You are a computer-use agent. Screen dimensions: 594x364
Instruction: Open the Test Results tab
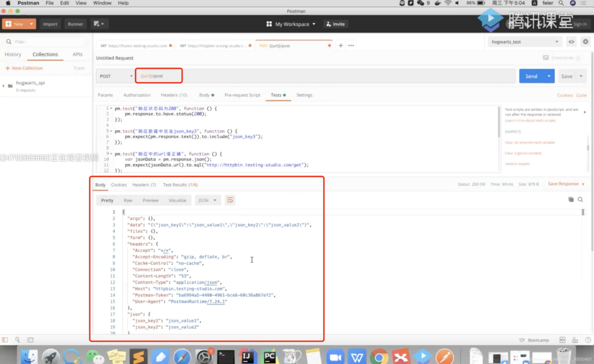tap(180, 185)
